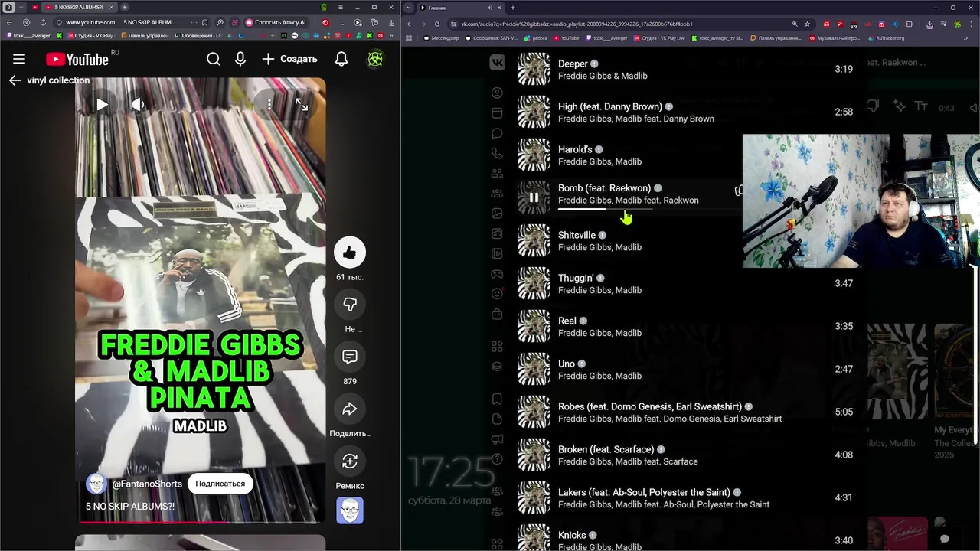
Task: Open the VK games controller icon
Action: pos(497,273)
